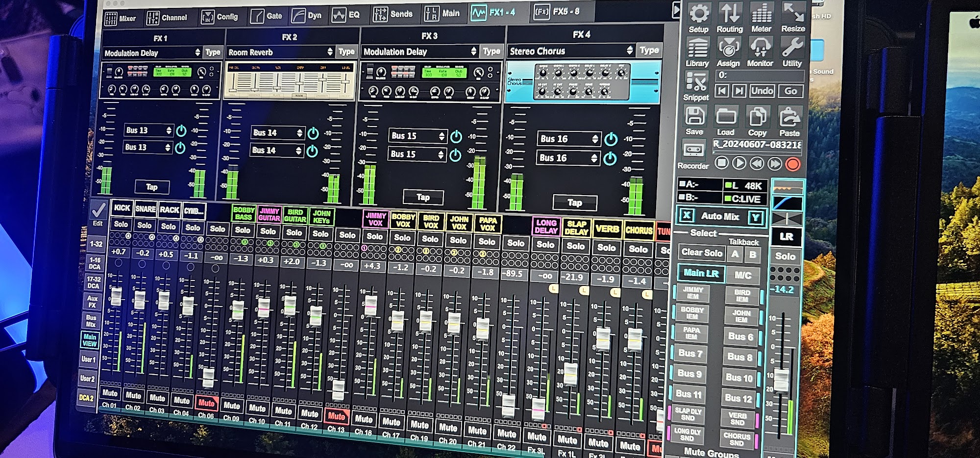This screenshot has height=458, width=980.
Task: Click the Snippet icon
Action: (696, 82)
